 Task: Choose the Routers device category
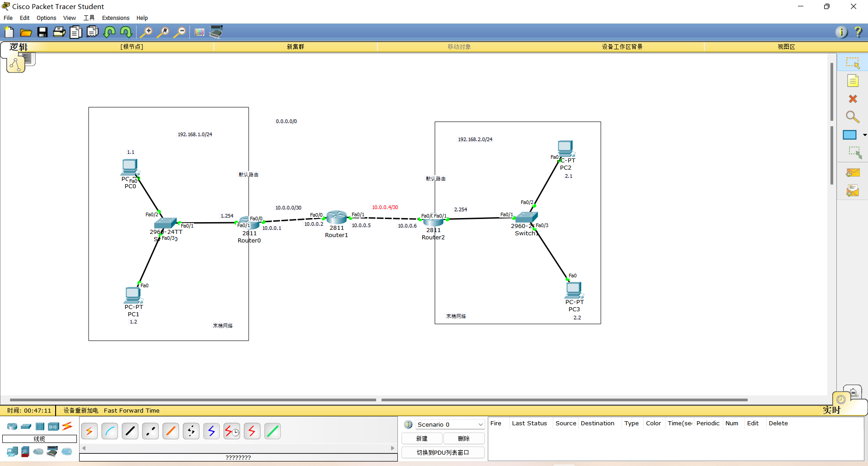(x=12, y=426)
